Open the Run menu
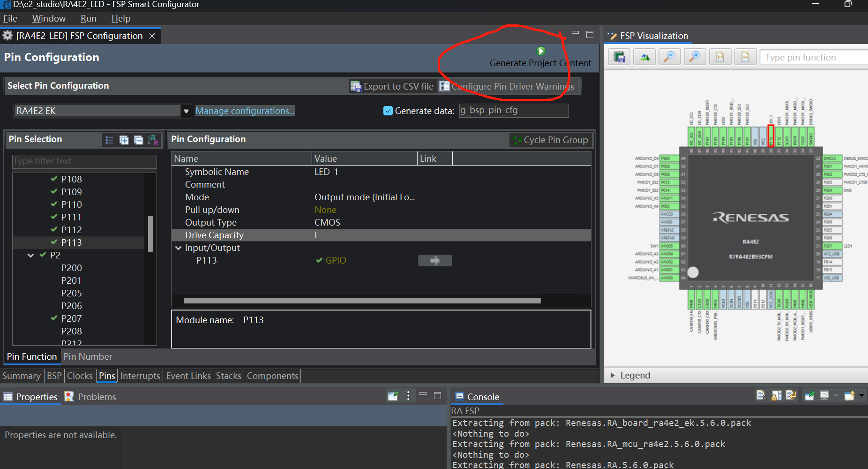868x469 pixels. pos(89,19)
